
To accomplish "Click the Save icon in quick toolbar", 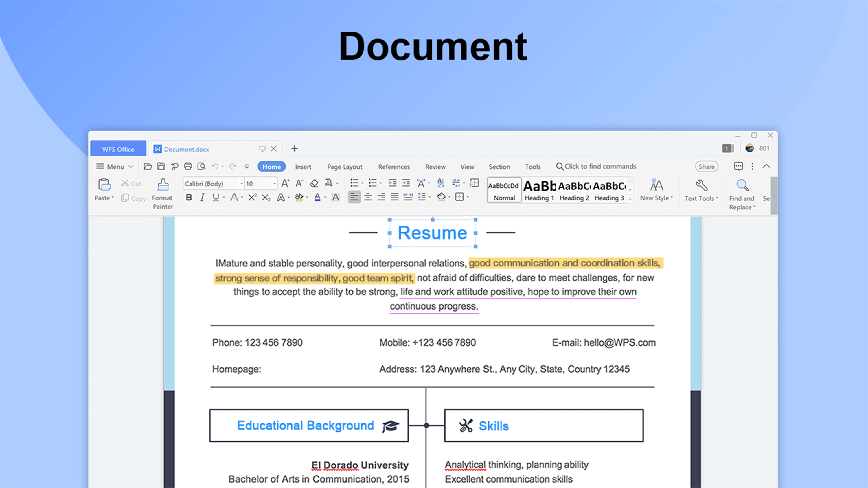I will tap(161, 166).
